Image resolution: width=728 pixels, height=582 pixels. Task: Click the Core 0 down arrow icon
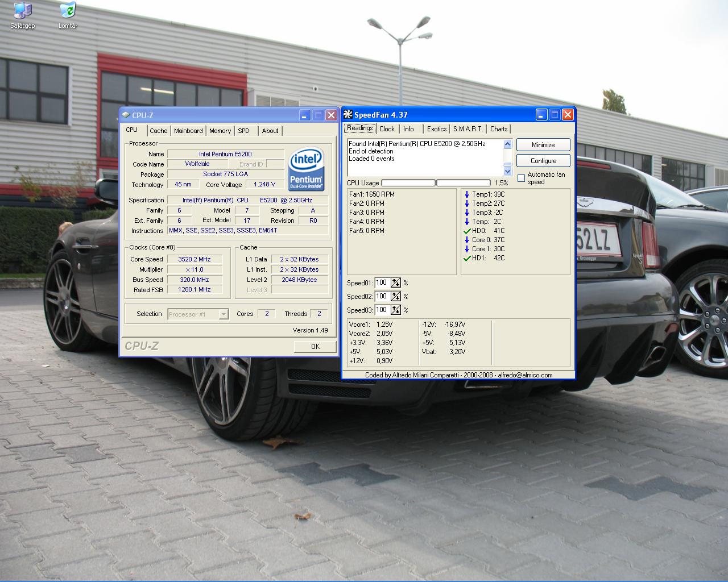click(x=467, y=240)
